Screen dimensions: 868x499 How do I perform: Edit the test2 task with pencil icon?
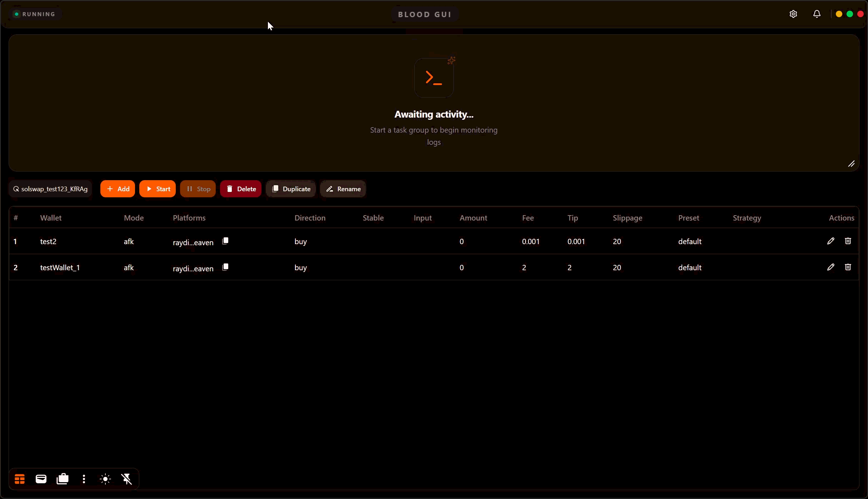[x=830, y=241]
